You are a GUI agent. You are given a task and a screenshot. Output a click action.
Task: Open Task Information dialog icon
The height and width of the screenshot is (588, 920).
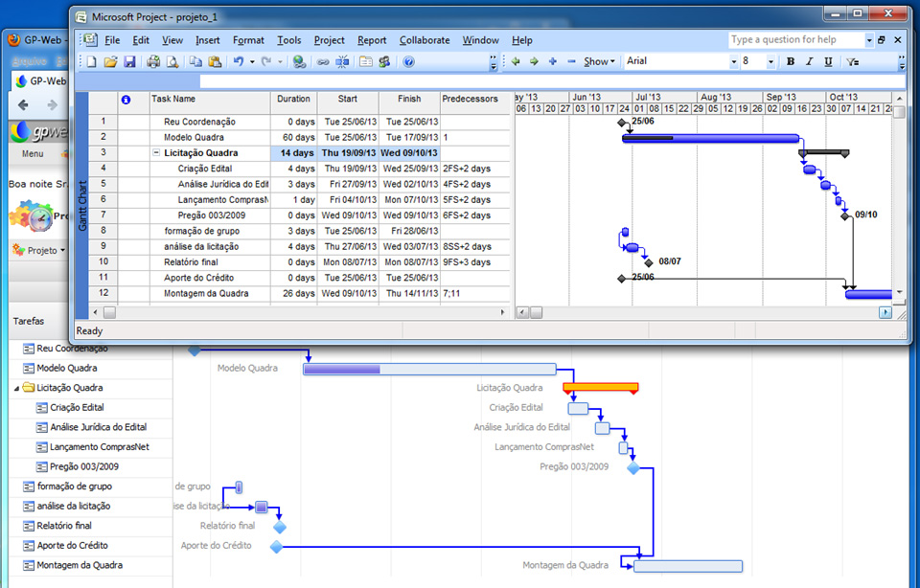(365, 61)
